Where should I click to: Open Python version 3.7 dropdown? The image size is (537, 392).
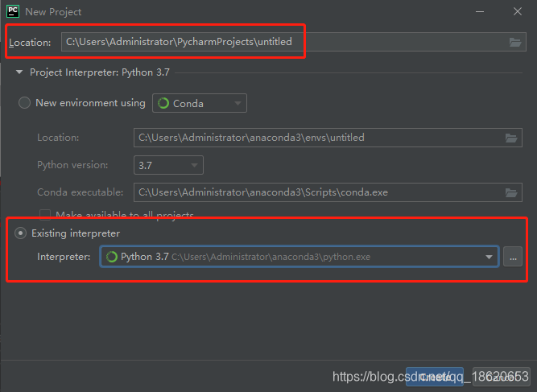pyautogui.click(x=168, y=165)
